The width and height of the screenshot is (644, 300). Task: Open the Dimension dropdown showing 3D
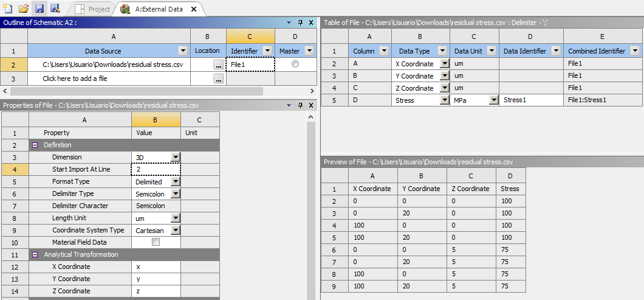tap(176, 157)
